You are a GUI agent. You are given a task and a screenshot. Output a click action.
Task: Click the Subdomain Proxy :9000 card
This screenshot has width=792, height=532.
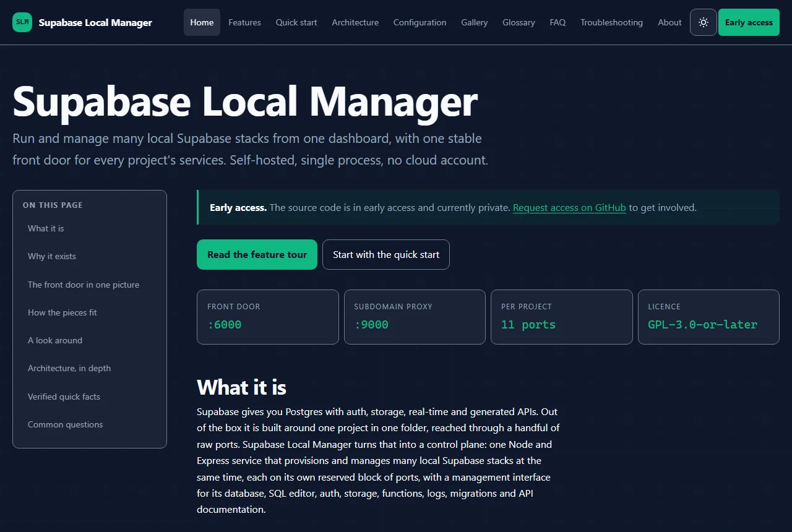tap(415, 317)
